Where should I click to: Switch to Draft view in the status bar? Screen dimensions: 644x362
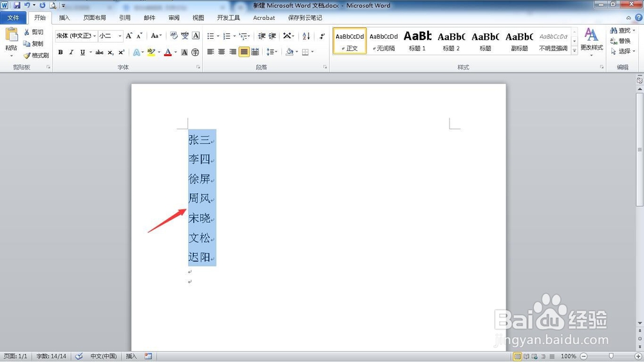click(x=552, y=356)
